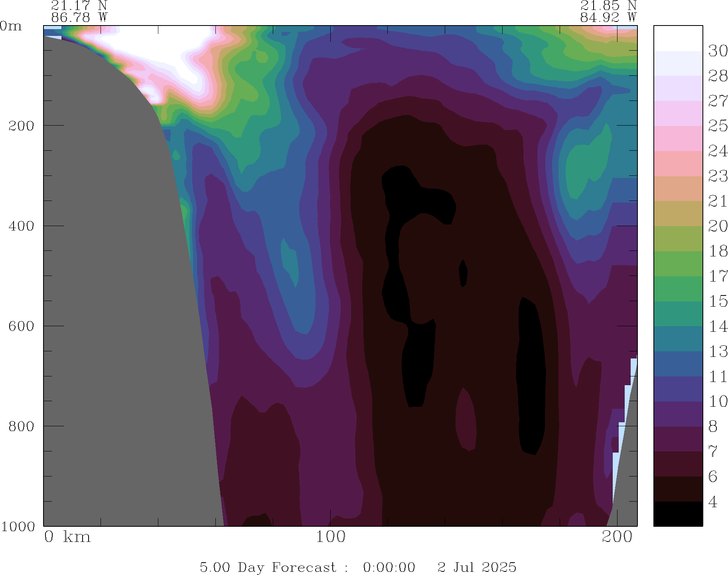The image size is (728, 575).
Task: Click the colorbar label 4
Action: [713, 502]
